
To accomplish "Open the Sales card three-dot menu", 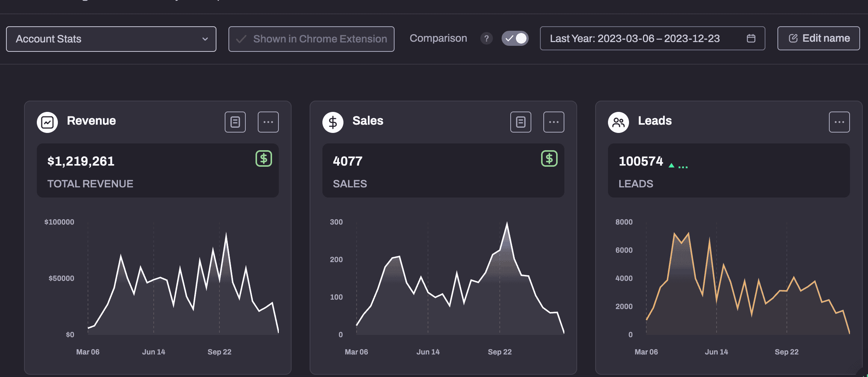I will click(x=554, y=122).
